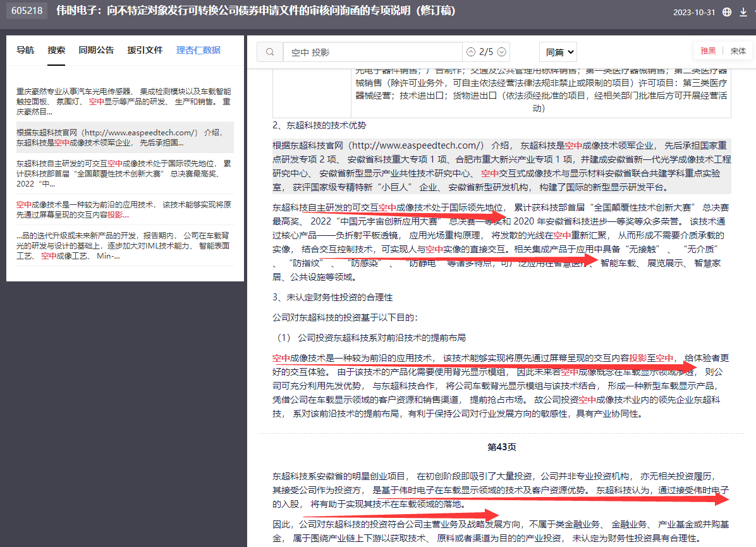
Task: Open search result 空中成像技术是一种较为前沿
Action: point(124,210)
